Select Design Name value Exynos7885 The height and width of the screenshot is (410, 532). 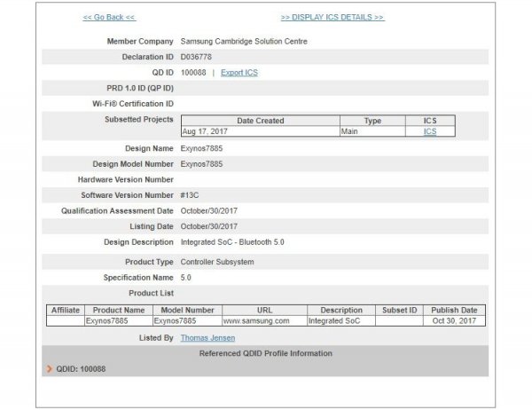[201, 148]
